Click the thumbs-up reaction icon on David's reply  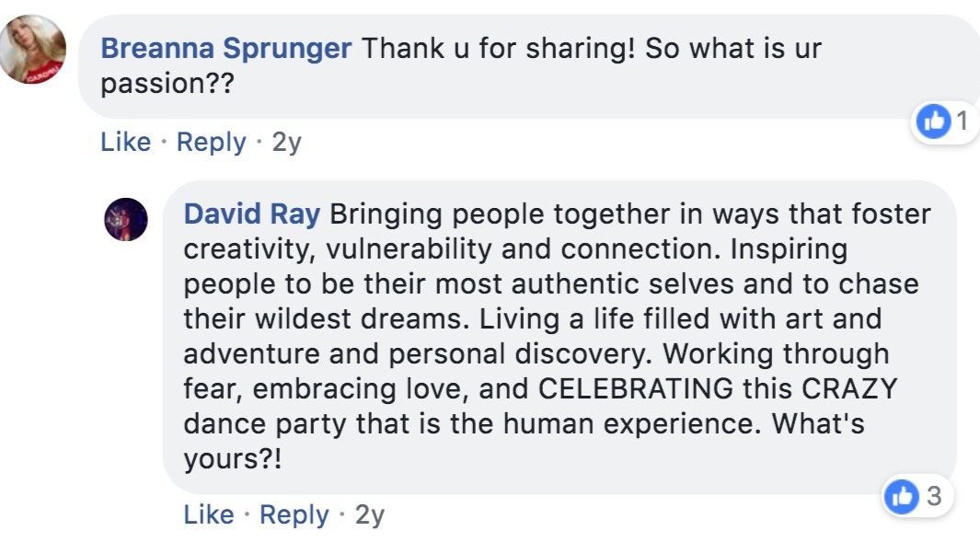[902, 497]
